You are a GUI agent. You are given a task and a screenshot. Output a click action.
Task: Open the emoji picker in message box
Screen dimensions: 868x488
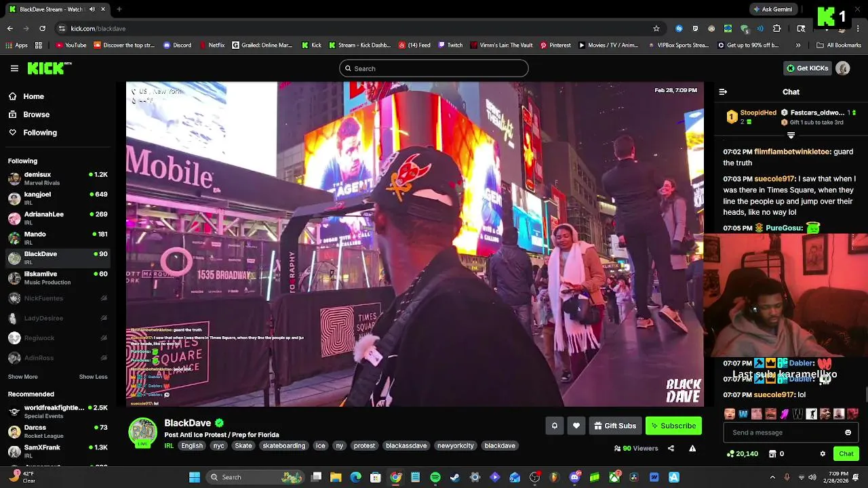[x=848, y=432]
